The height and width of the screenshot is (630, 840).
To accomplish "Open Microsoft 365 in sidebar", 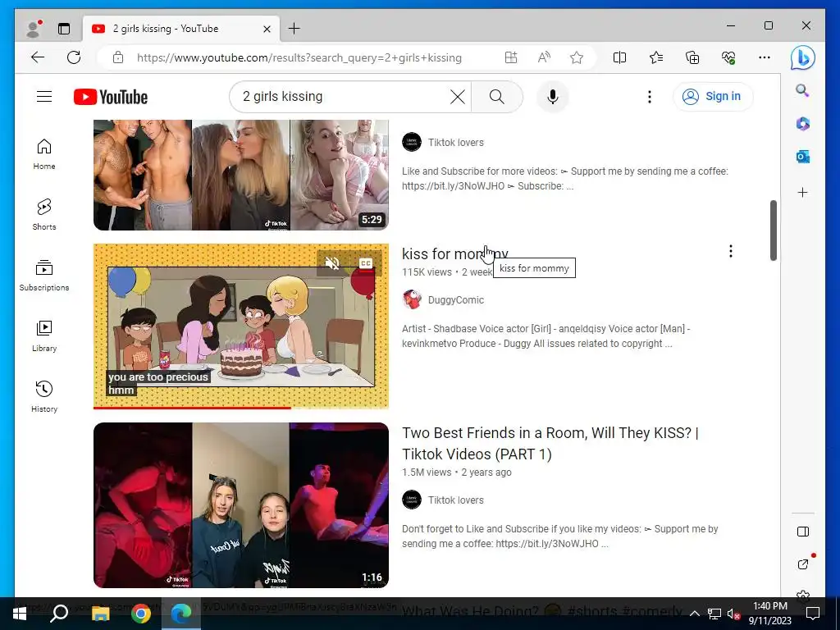I will [802, 124].
